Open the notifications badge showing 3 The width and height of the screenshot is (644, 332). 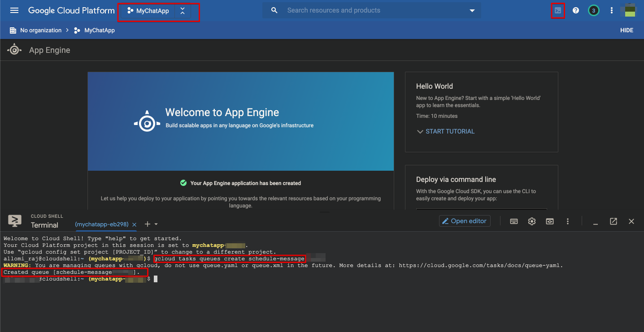[x=593, y=11]
